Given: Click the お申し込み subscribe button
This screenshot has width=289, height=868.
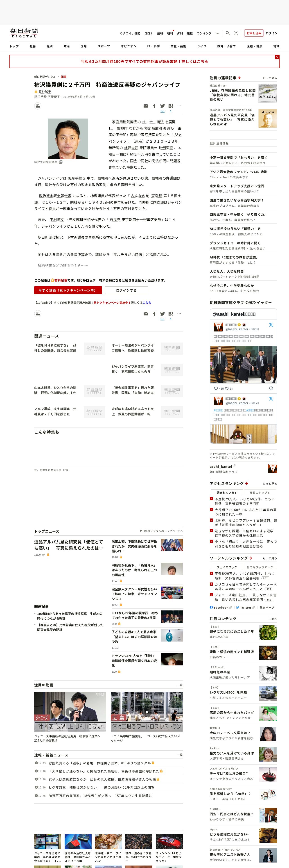Looking at the screenshot, I should pyautogui.click(x=254, y=33).
